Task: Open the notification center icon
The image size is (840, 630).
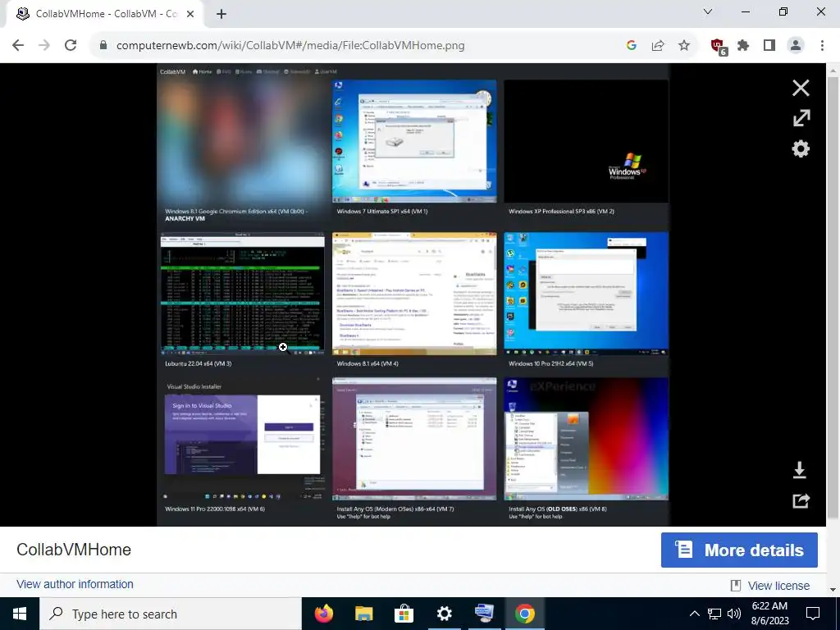Action: (x=813, y=614)
